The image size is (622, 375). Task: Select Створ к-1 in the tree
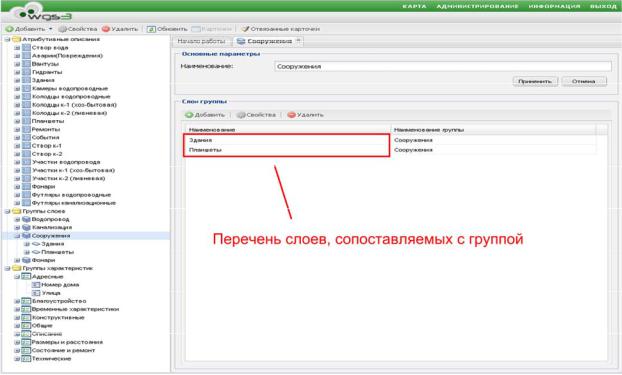[47, 146]
